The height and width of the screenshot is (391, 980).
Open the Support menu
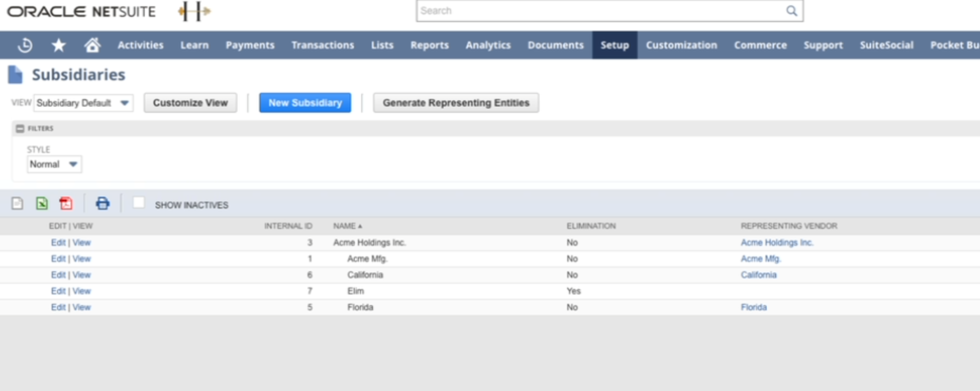(x=823, y=45)
